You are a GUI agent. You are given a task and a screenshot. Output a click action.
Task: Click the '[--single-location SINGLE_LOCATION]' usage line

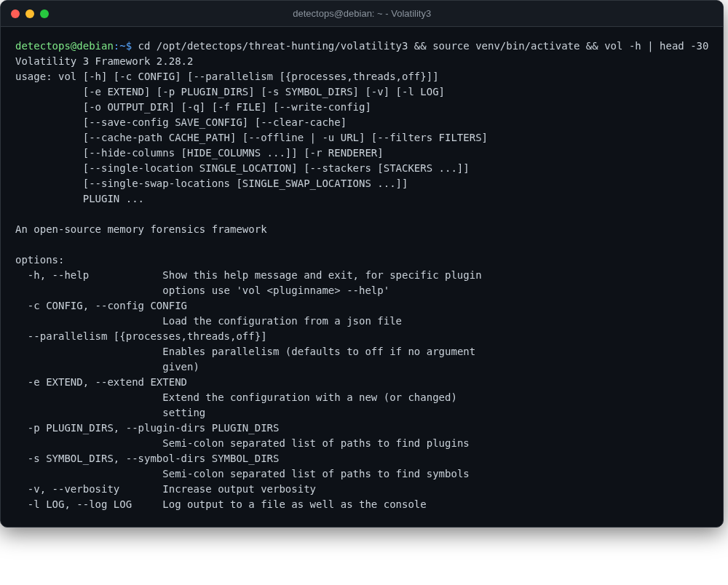coord(276,168)
